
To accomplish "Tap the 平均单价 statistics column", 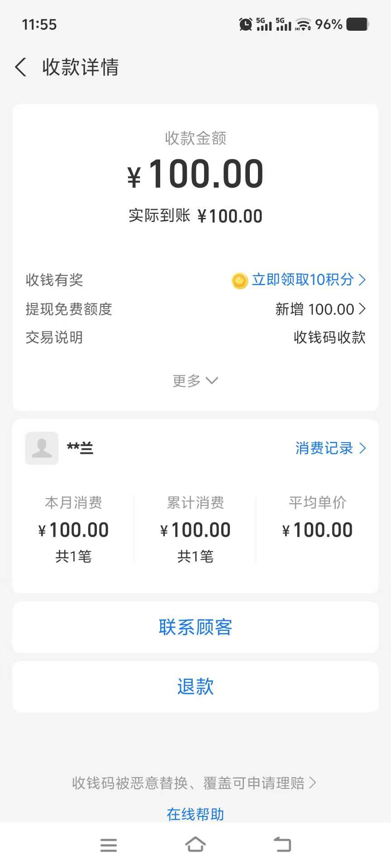I will (x=317, y=520).
